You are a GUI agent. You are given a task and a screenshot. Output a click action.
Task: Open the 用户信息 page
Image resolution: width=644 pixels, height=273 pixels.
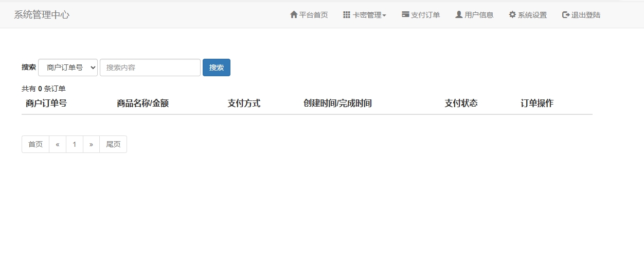(474, 15)
